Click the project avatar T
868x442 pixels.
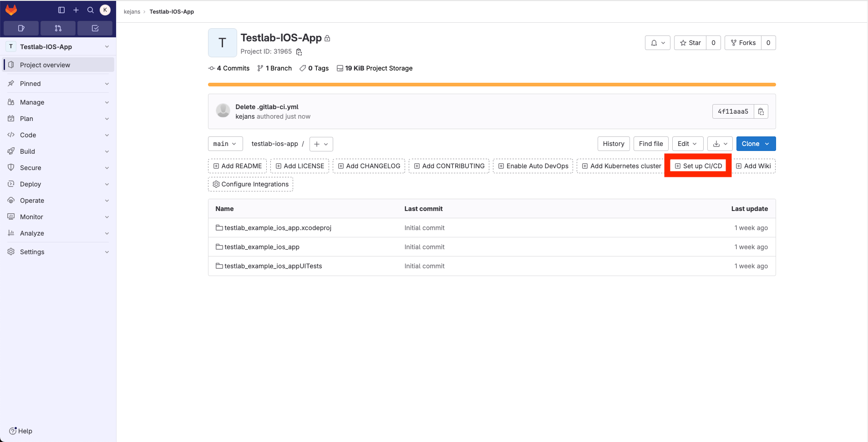(x=223, y=43)
